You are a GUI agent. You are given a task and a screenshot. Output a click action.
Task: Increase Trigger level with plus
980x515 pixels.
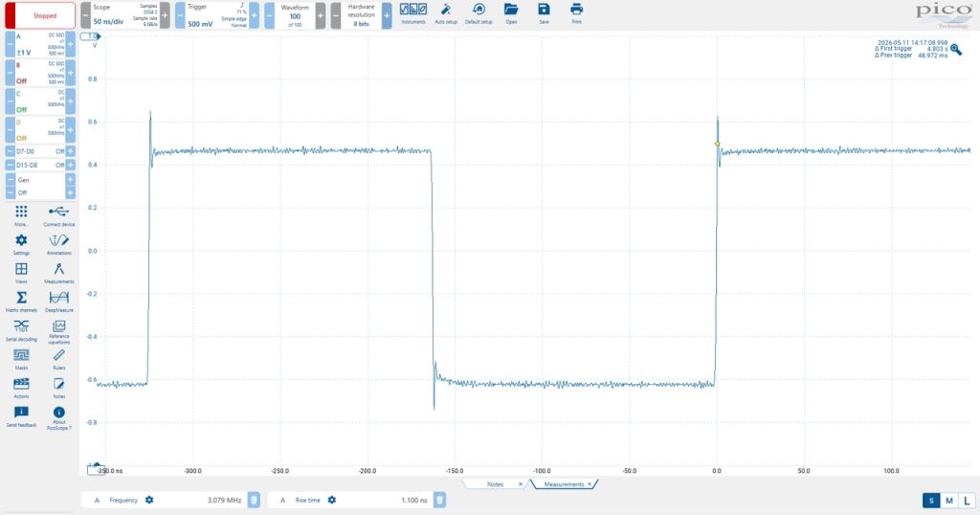[254, 15]
